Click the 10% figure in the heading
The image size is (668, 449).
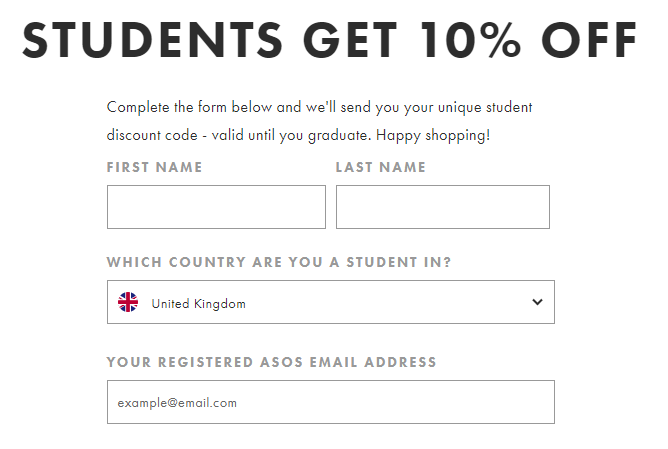pyautogui.click(x=470, y=40)
